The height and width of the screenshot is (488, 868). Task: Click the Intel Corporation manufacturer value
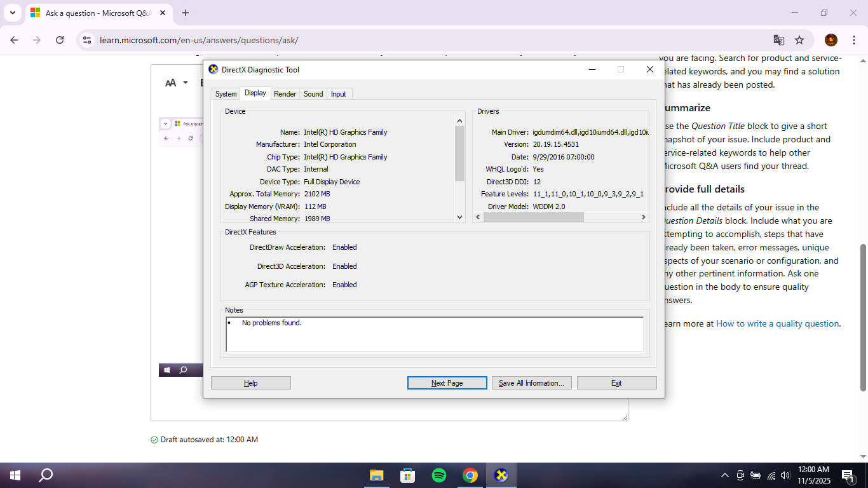[x=330, y=144]
